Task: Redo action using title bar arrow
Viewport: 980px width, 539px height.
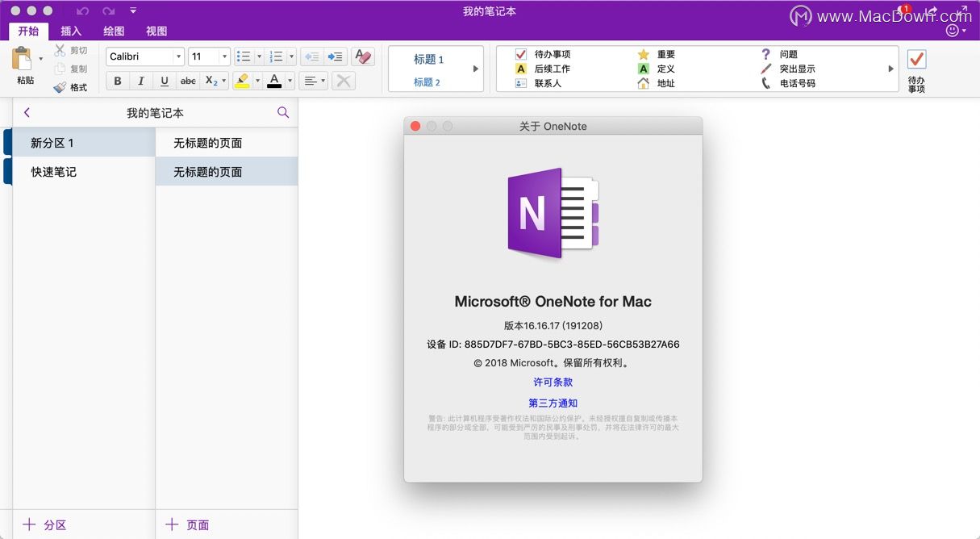Action: click(x=108, y=11)
